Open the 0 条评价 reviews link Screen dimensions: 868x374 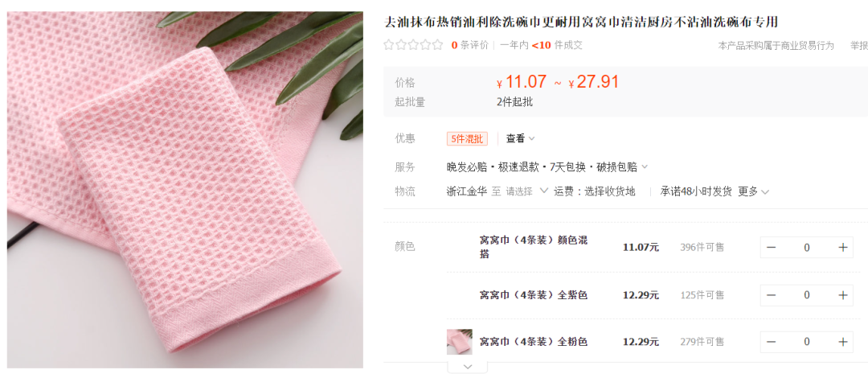pyautogui.click(x=470, y=45)
